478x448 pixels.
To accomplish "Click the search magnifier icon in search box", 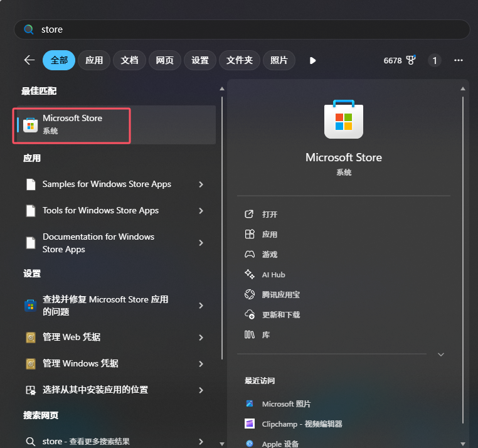I will pos(29,29).
